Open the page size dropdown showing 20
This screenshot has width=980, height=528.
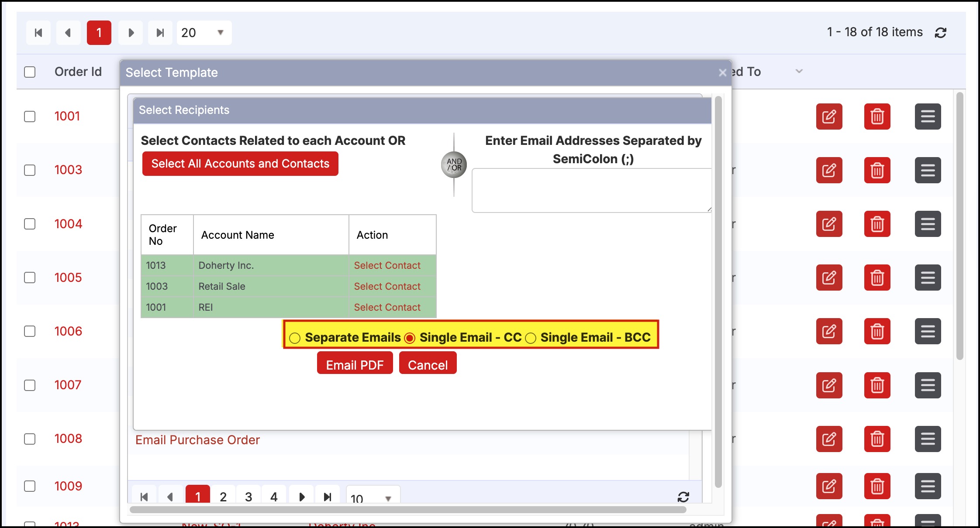pyautogui.click(x=204, y=33)
